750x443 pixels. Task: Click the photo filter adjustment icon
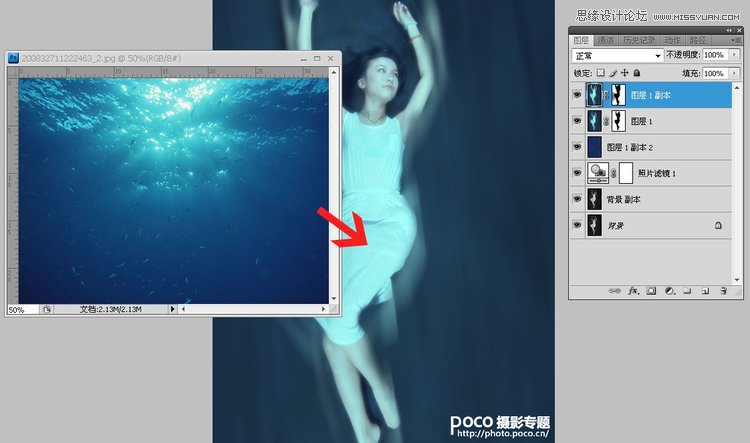click(x=598, y=173)
